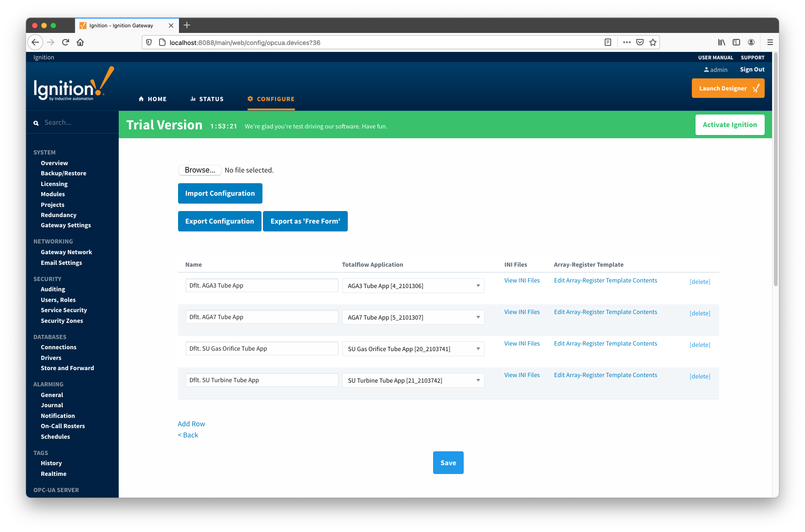Open the STATUS tab
Viewport: 805px width, 532px height.
coord(207,99)
